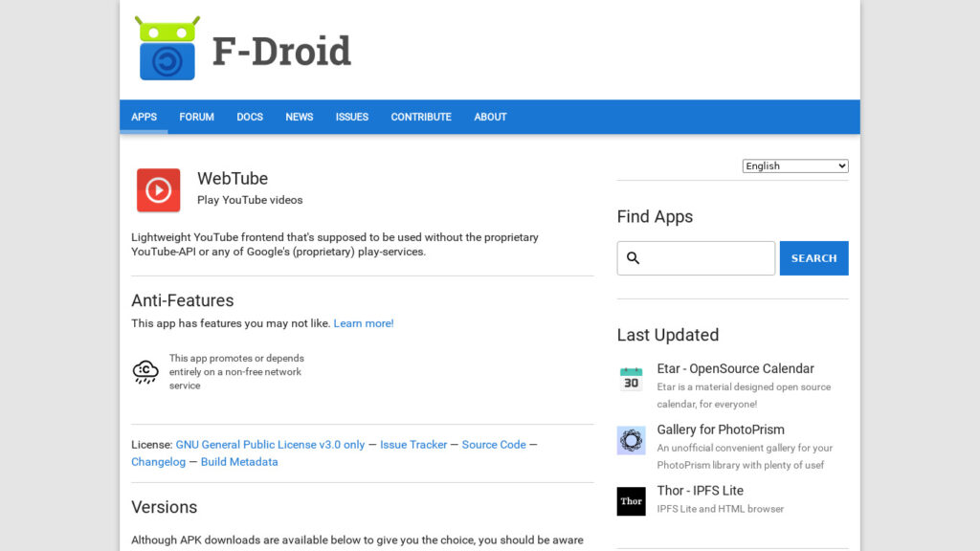This screenshot has width=980, height=551.
Task: Open the ABOUT menu item
Action: [x=490, y=117]
